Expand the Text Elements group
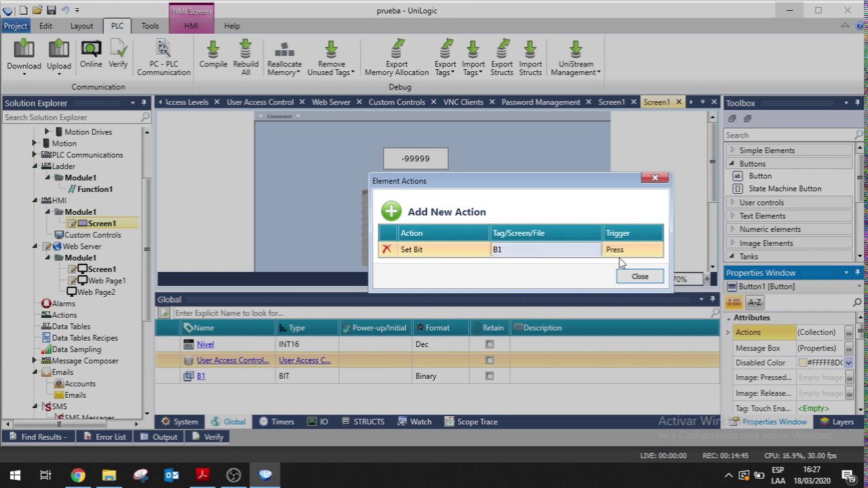 click(732, 216)
